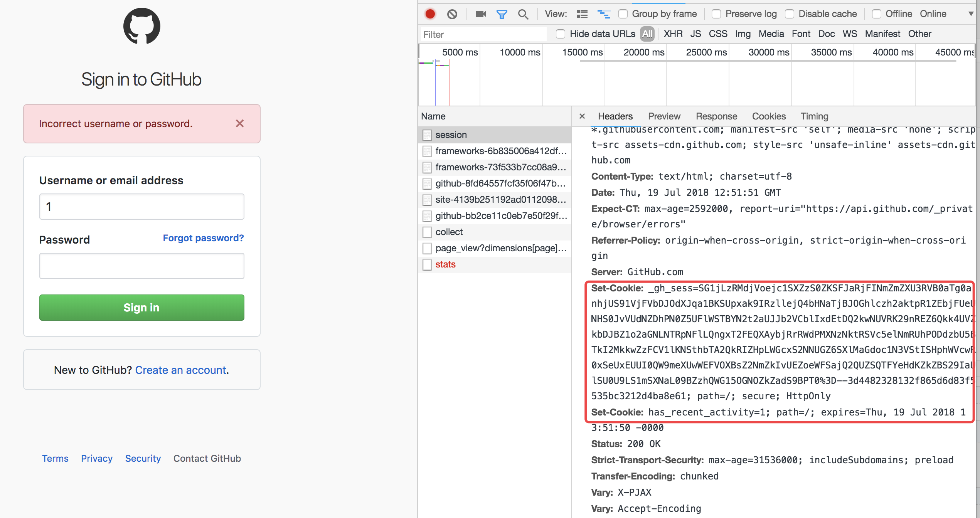Open the Cookies tab of the request

768,116
